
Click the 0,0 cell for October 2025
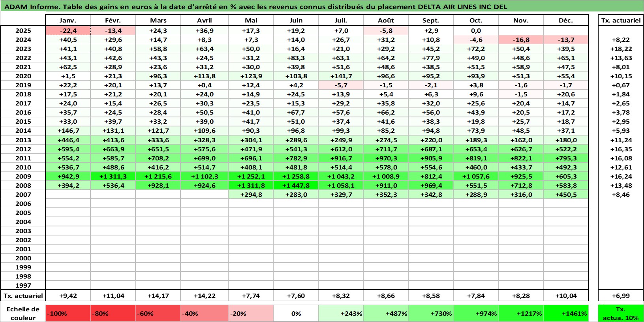click(476, 31)
